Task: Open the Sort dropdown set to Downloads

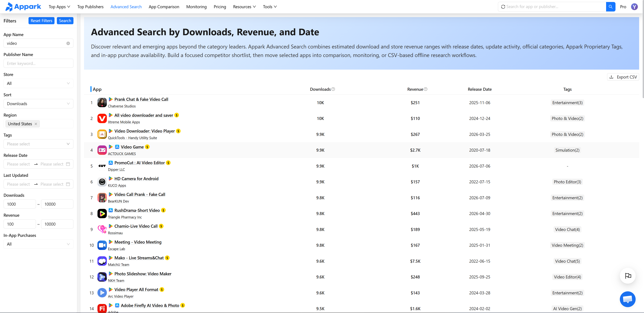Action: pyautogui.click(x=39, y=104)
